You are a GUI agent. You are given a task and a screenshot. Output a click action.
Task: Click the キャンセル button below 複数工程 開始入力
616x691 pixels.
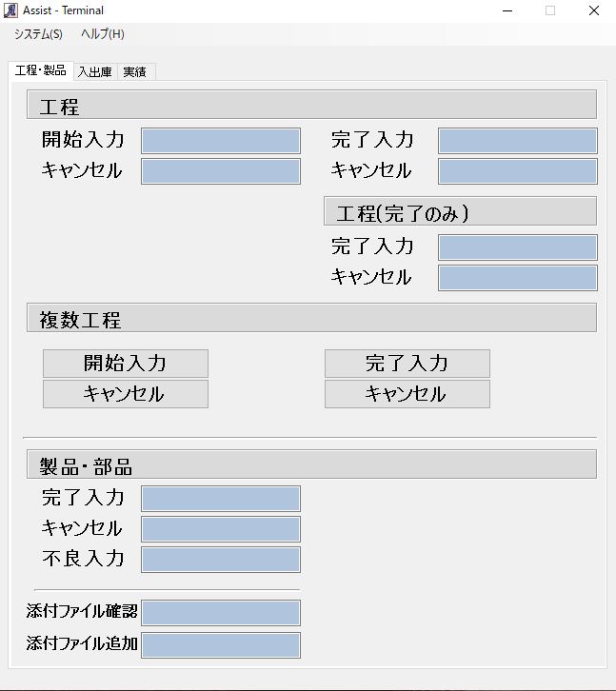click(126, 394)
